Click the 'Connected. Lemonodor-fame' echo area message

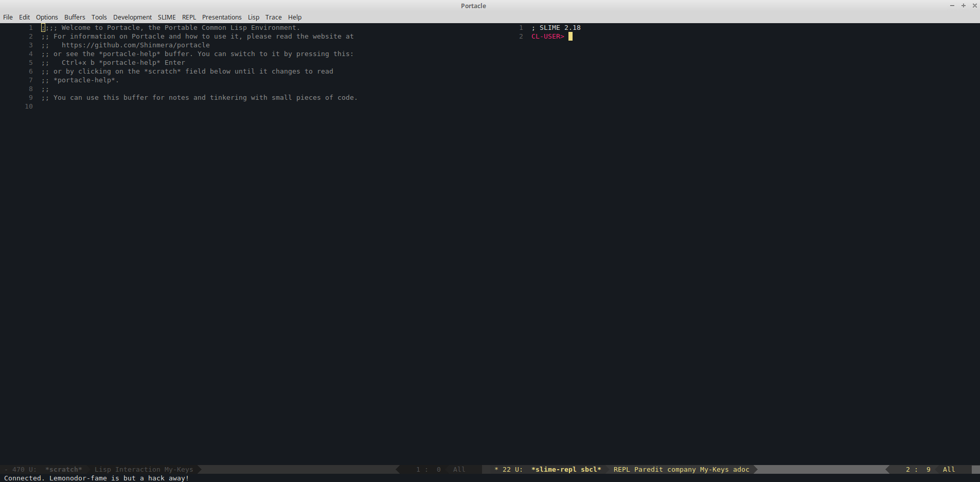click(97, 478)
